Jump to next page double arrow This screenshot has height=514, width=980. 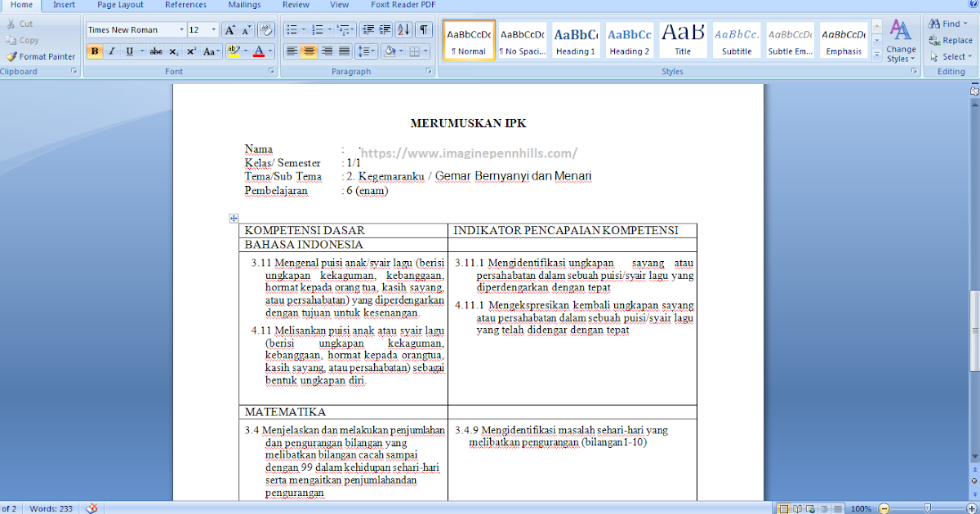pos(974,494)
